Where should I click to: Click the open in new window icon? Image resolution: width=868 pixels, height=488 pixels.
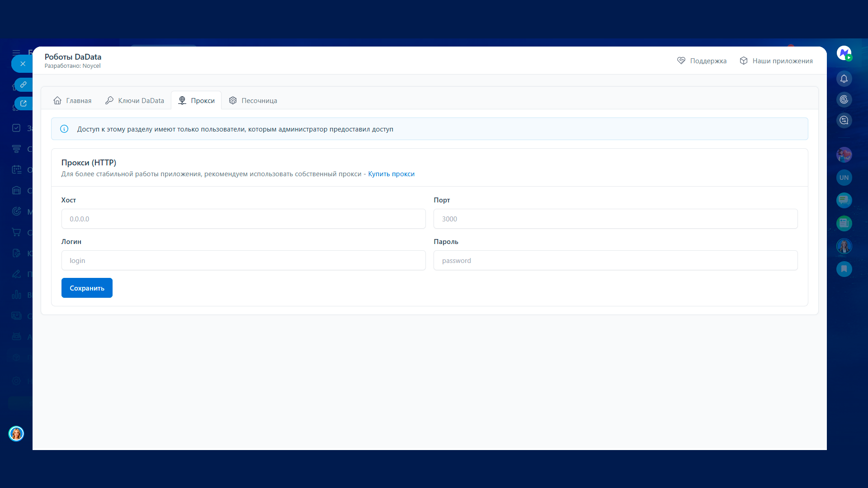click(x=24, y=103)
